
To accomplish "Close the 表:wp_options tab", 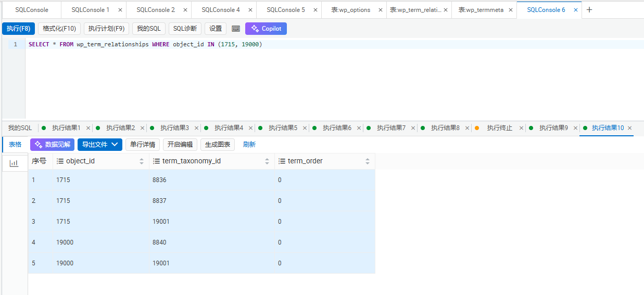I will pos(381,10).
